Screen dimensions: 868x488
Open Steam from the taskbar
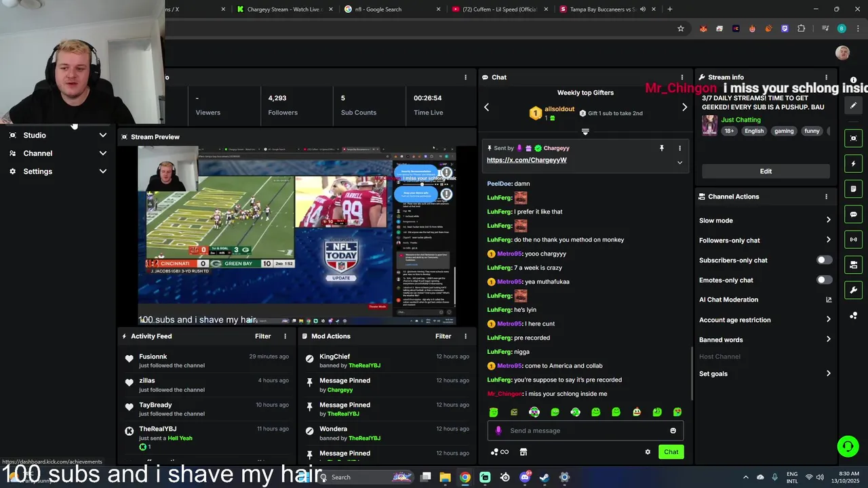pyautogui.click(x=545, y=477)
